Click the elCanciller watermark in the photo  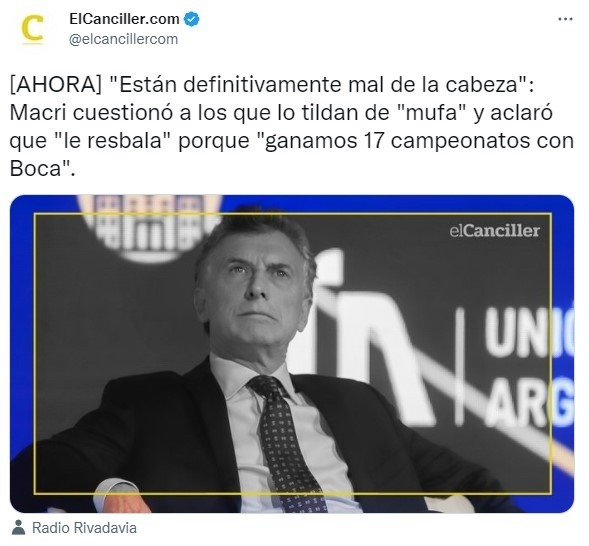(494, 231)
